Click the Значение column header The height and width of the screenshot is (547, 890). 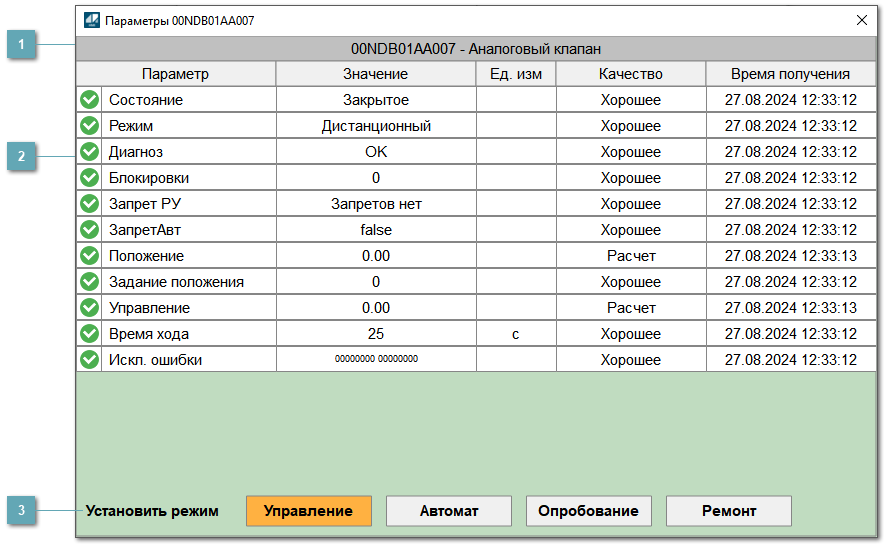(376, 74)
